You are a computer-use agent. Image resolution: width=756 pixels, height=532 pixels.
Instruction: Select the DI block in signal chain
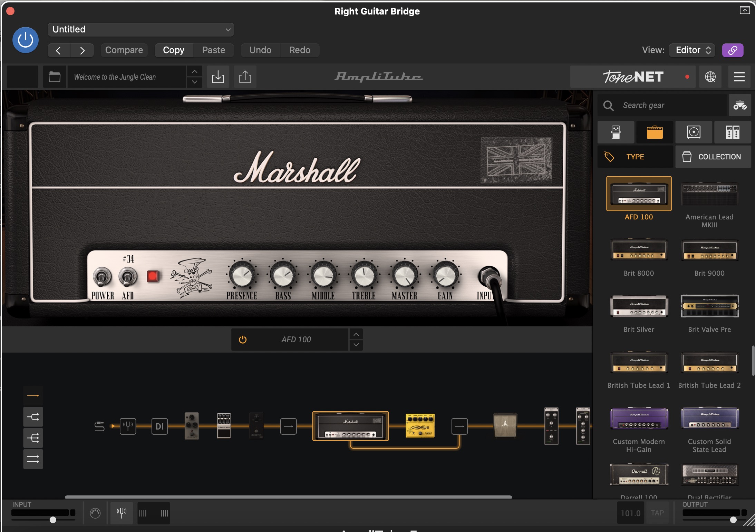[159, 426]
